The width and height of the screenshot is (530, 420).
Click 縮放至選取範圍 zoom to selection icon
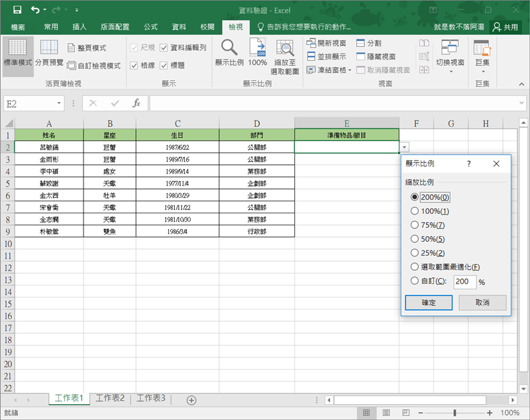285,48
